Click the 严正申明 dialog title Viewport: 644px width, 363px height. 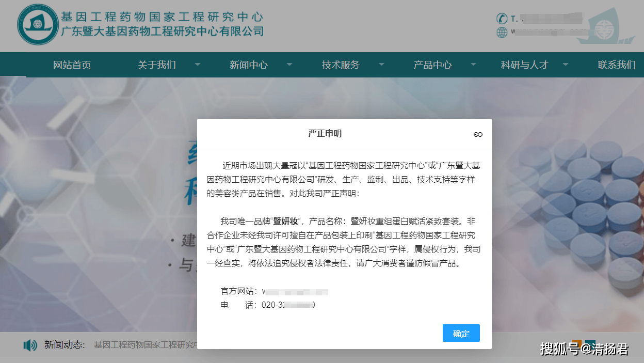(325, 134)
